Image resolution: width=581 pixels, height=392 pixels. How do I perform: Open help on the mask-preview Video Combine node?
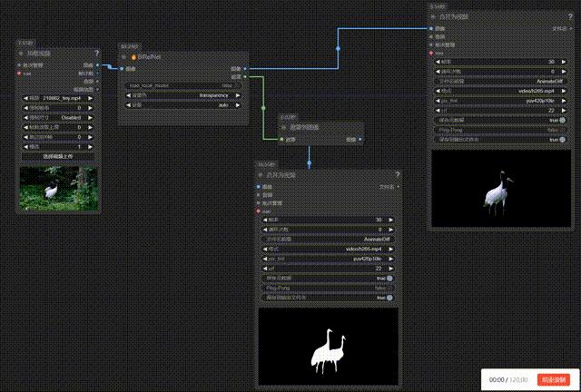[398, 175]
